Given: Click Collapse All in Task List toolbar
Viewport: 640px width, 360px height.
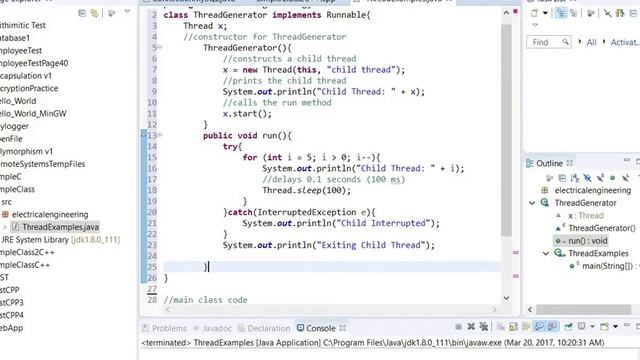Looking at the screenshot, I should coord(633,13).
